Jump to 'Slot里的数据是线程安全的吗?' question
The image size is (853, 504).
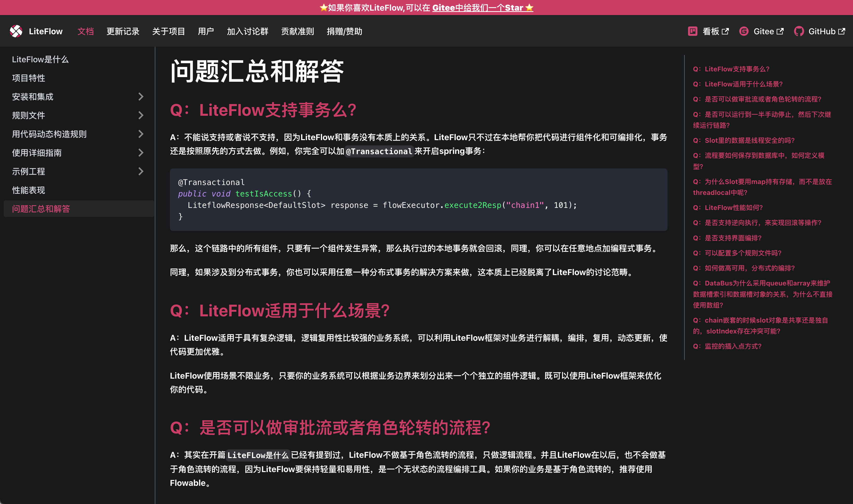tap(744, 140)
